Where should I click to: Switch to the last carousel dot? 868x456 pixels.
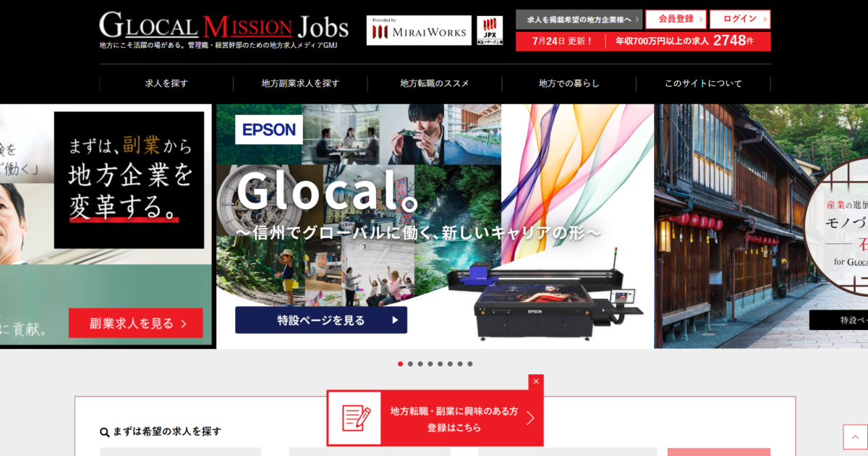(470, 364)
